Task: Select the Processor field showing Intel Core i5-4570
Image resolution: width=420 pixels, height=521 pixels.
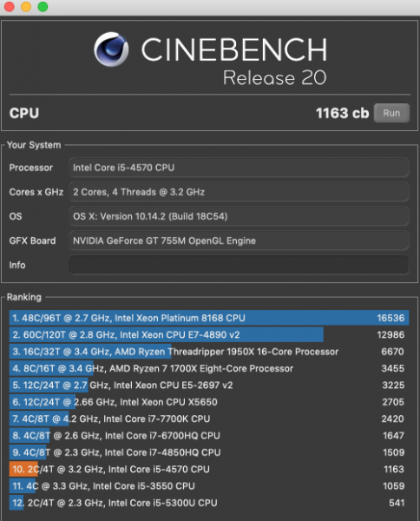Action: (x=239, y=168)
